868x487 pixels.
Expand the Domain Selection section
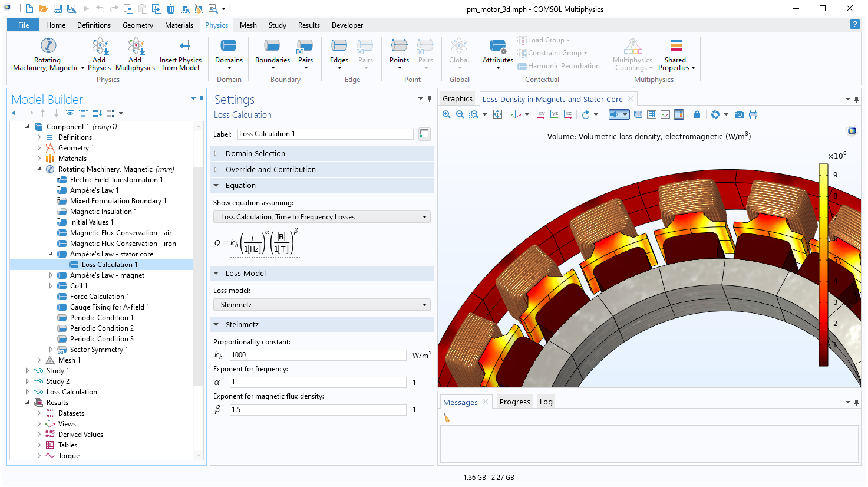pos(255,154)
